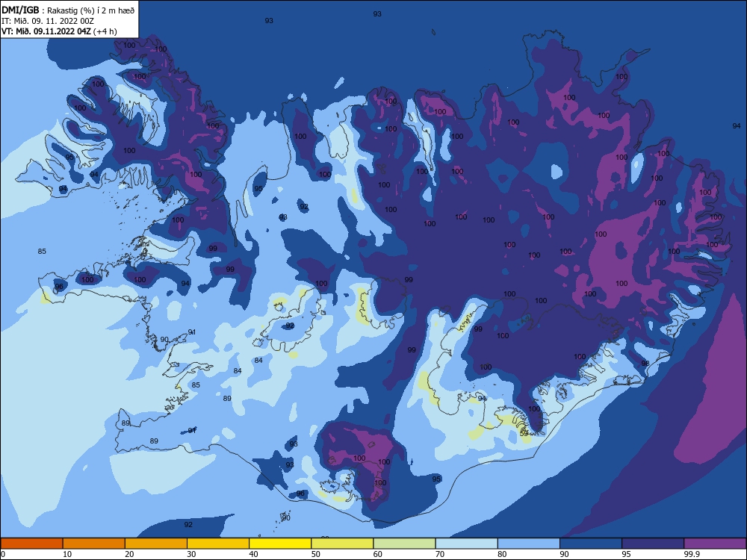Choose the 70–80 pale blue legend swatch
The image size is (747, 560).
[x=466, y=544]
